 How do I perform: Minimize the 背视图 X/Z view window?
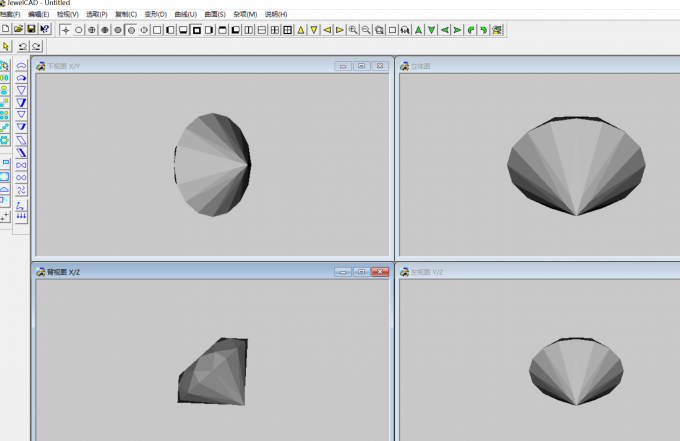point(343,272)
